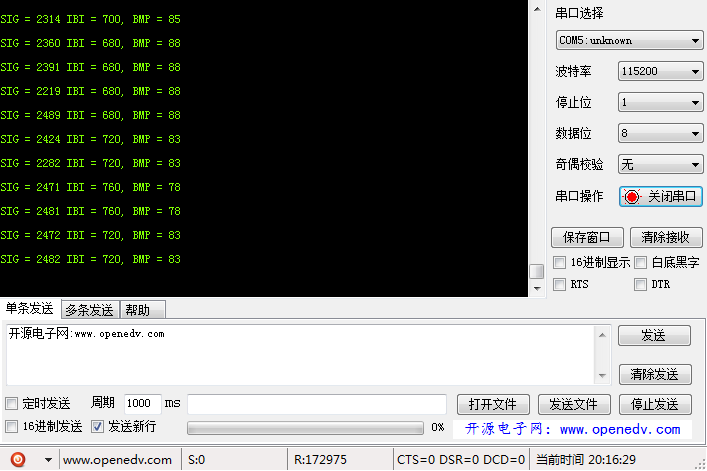Click the 当前时间 20:16:29 status entry
Viewport: 707px width, 471px height.
[x=586, y=460]
